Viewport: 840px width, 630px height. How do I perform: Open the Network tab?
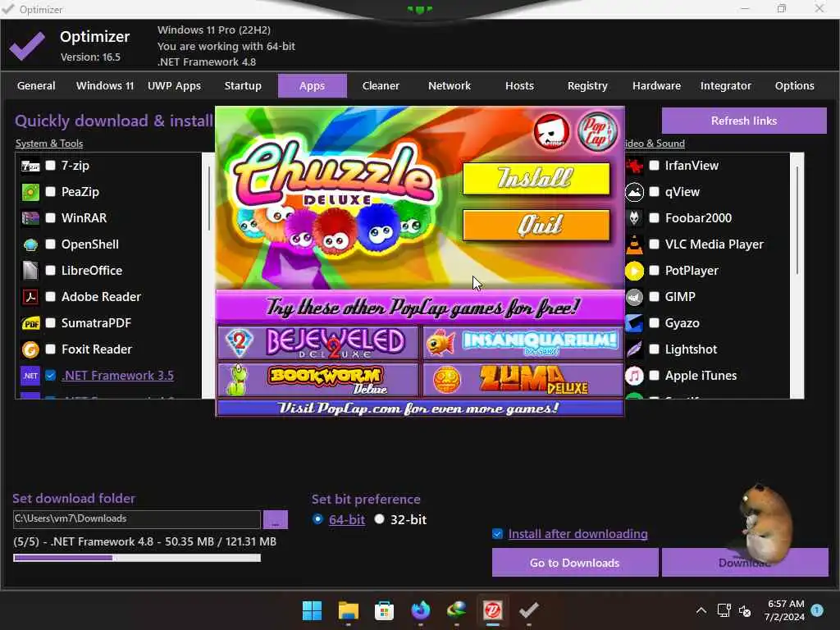click(x=450, y=85)
